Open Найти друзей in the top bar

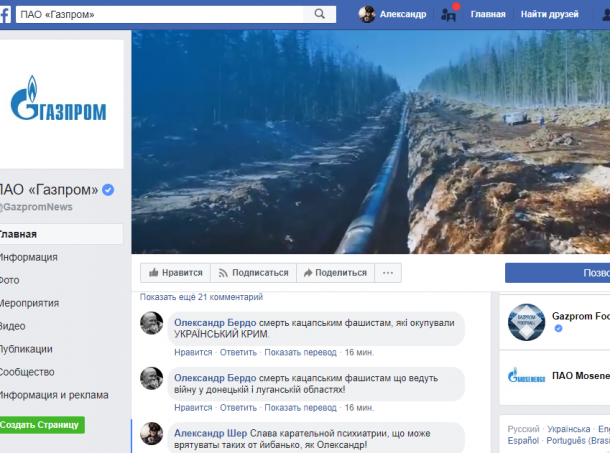click(x=549, y=14)
